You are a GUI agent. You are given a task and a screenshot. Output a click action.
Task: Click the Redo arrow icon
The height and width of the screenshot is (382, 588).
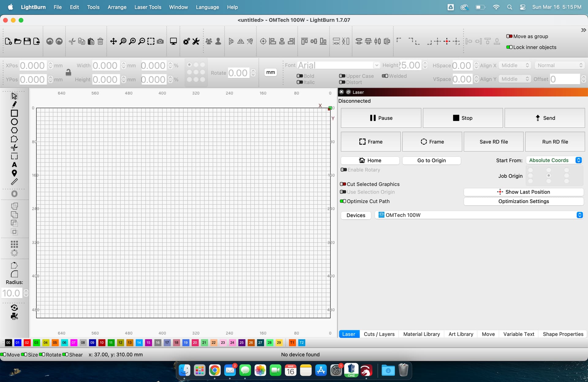pyautogui.click(x=59, y=41)
